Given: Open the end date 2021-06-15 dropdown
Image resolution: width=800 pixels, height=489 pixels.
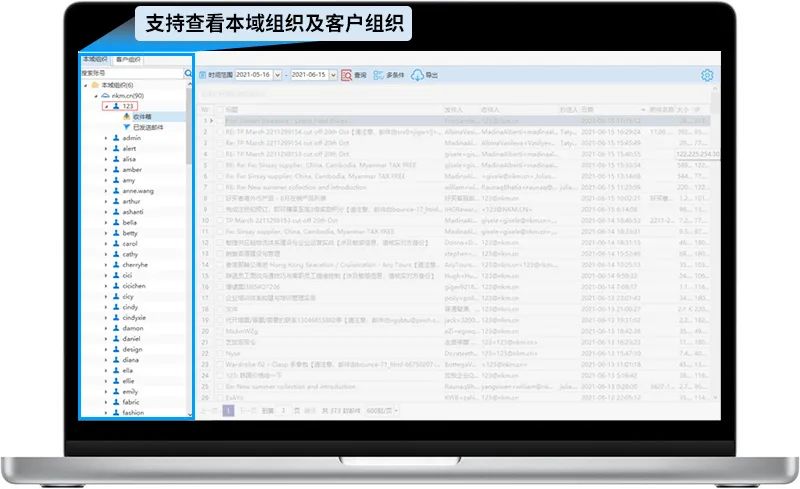Looking at the screenshot, I should pyautogui.click(x=335, y=75).
